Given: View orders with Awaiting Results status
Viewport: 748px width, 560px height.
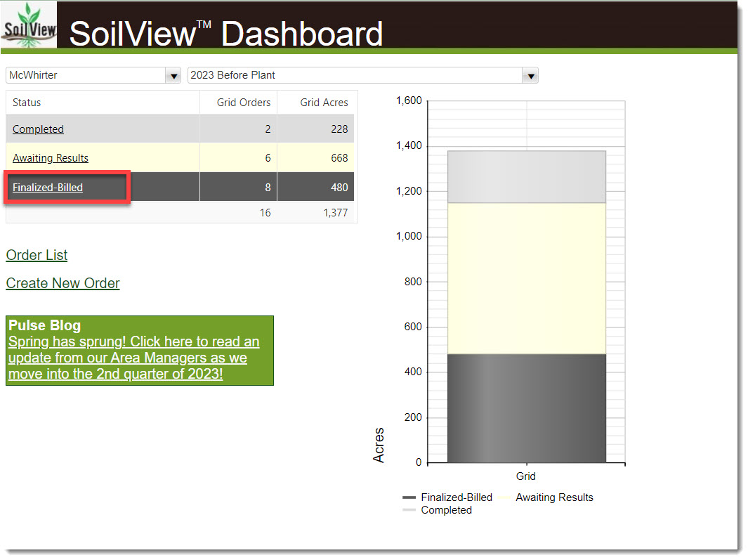Looking at the screenshot, I should (x=50, y=157).
